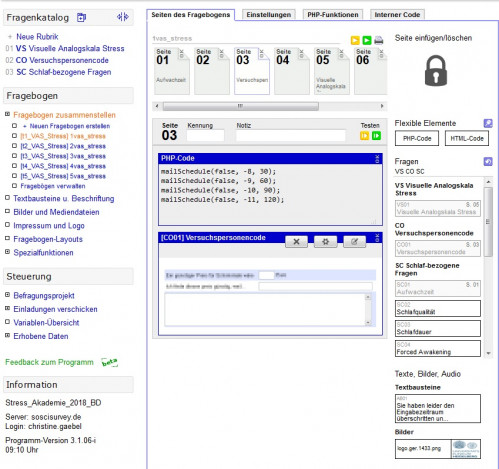Screen dimensions: 499x469
Task: Expand the Befragungsprojekt menu node
Action: (7, 295)
